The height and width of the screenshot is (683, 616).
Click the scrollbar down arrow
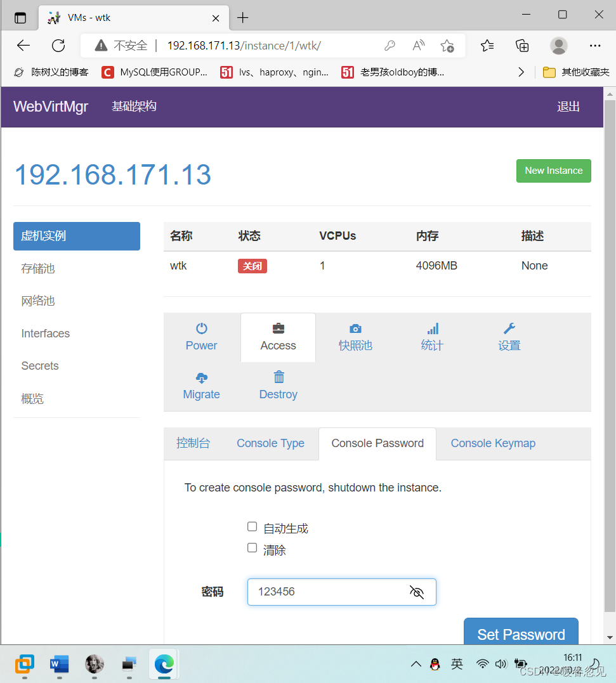coord(610,638)
